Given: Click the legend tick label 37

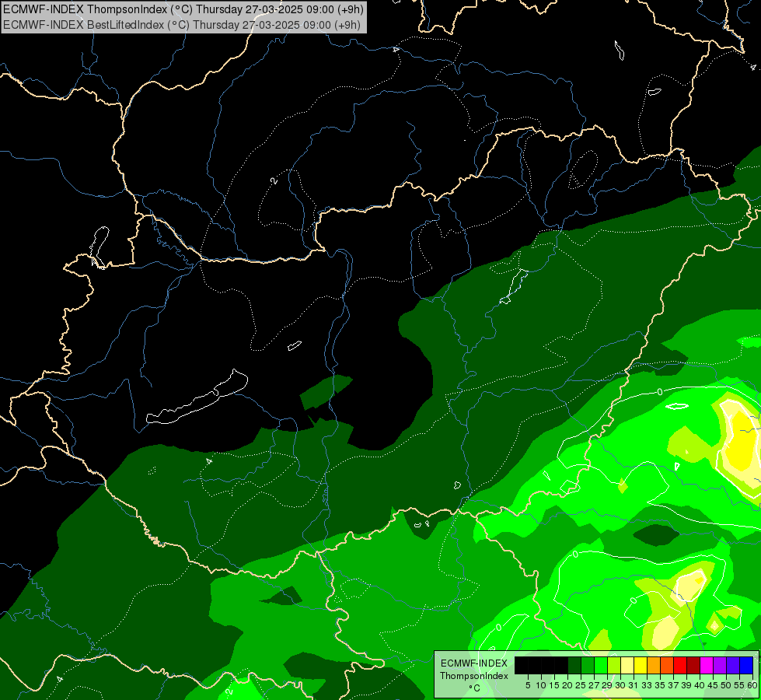Looking at the screenshot, I should click(674, 685).
